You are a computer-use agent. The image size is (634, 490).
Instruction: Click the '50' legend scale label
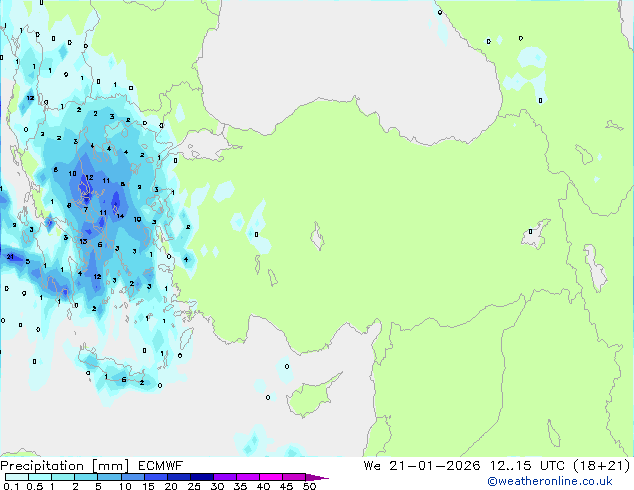click(309, 486)
